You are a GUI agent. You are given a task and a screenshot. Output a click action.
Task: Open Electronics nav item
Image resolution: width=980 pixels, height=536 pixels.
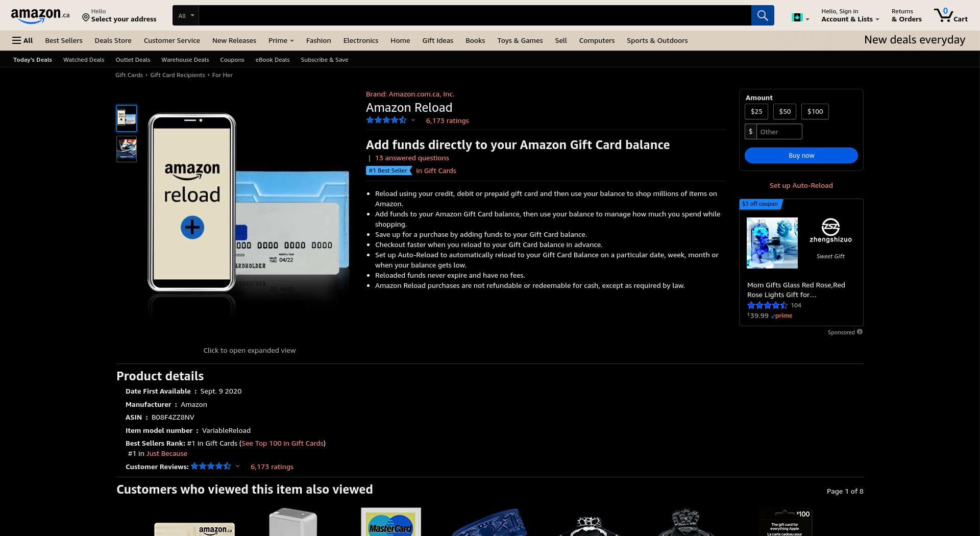(361, 40)
